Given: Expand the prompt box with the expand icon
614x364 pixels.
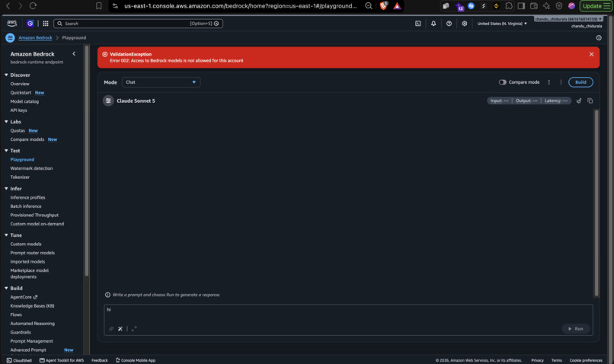Looking at the screenshot, I should [x=134, y=329].
